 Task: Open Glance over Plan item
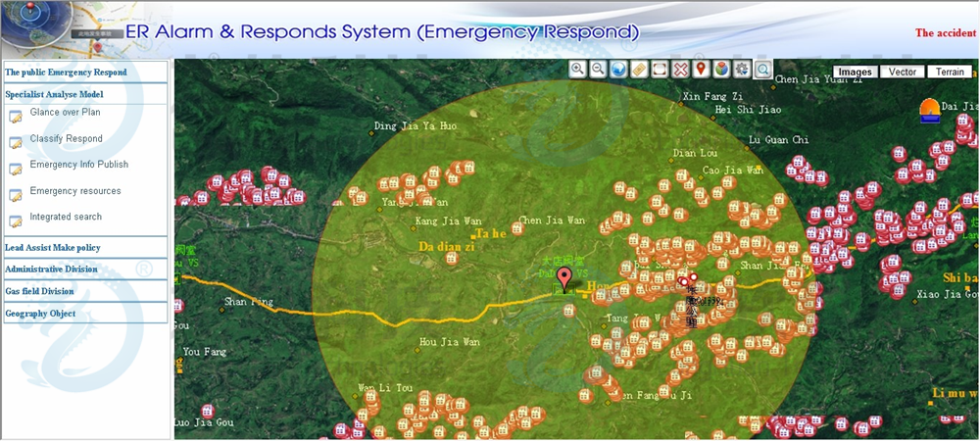(x=65, y=113)
